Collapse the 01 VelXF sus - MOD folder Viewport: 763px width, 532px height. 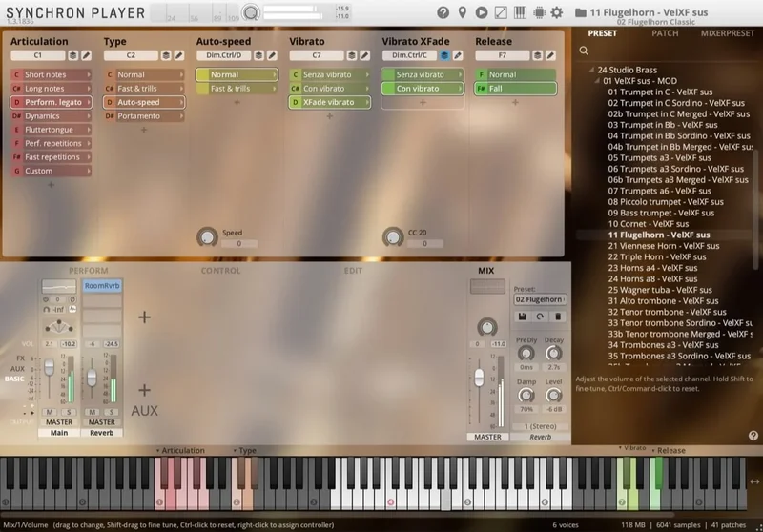[597, 81]
